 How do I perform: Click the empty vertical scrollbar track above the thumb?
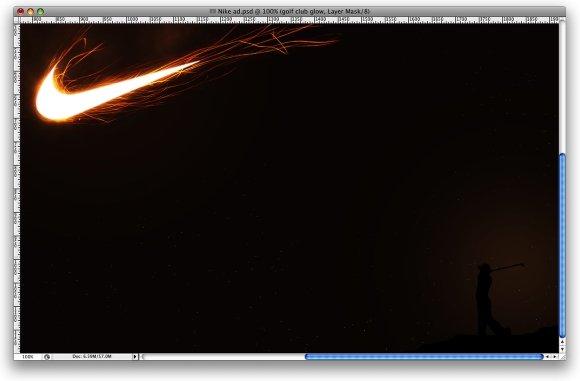coord(563,87)
